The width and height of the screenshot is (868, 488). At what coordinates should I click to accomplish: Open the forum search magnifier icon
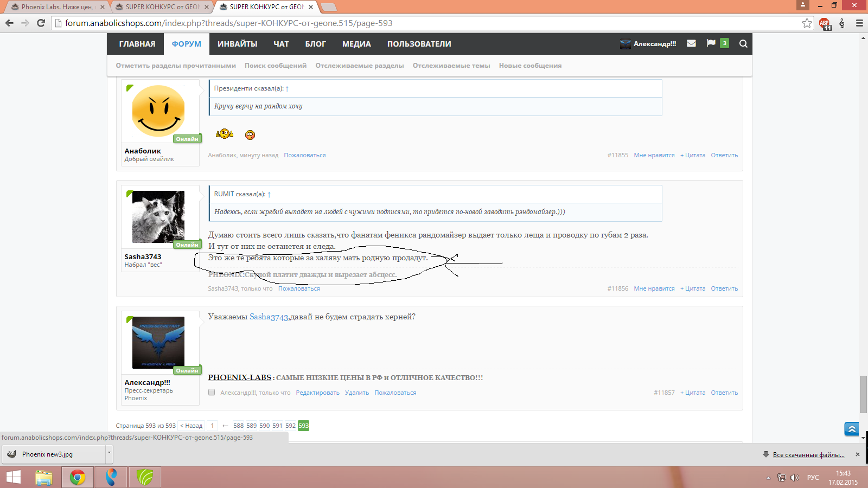743,44
